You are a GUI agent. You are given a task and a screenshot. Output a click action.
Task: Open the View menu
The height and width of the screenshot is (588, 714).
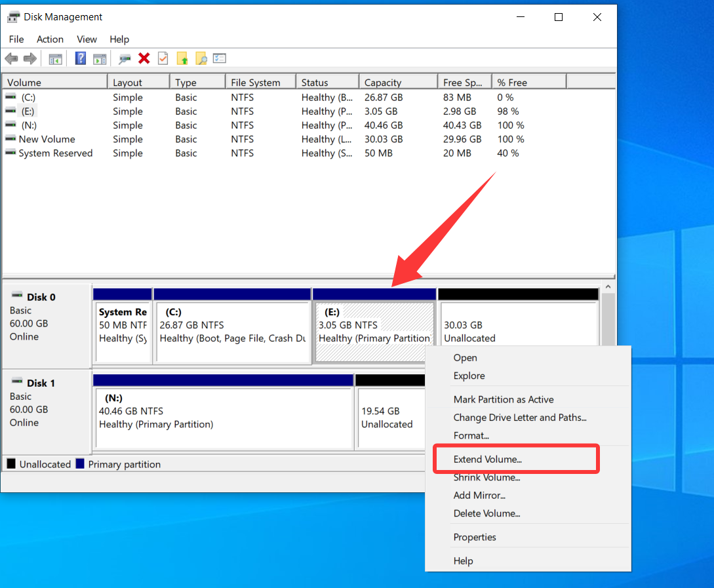pos(87,39)
